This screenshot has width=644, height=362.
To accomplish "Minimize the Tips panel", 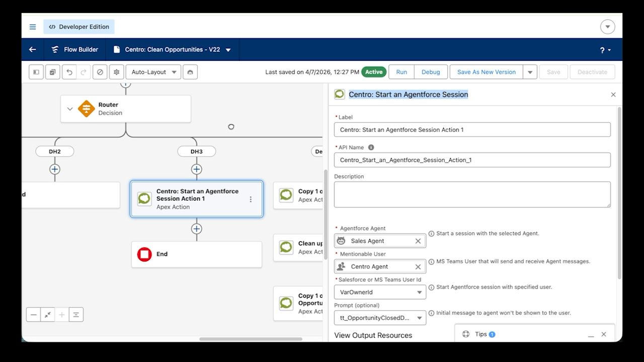I will point(591,334).
